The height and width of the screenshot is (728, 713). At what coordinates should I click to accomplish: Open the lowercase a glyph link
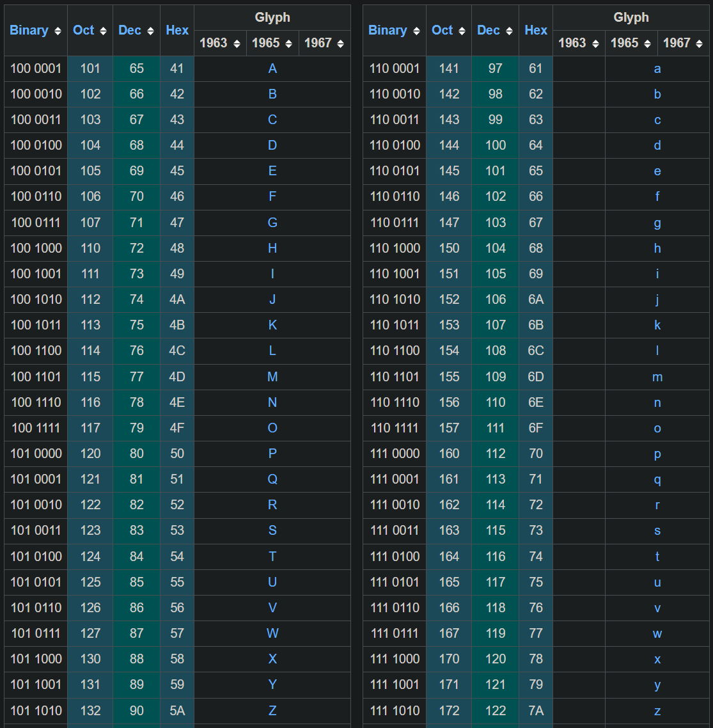coord(657,69)
